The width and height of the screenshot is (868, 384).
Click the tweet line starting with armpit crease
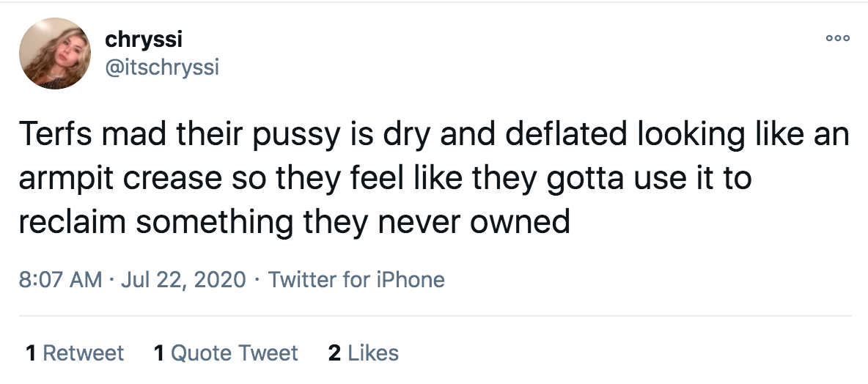point(383,180)
